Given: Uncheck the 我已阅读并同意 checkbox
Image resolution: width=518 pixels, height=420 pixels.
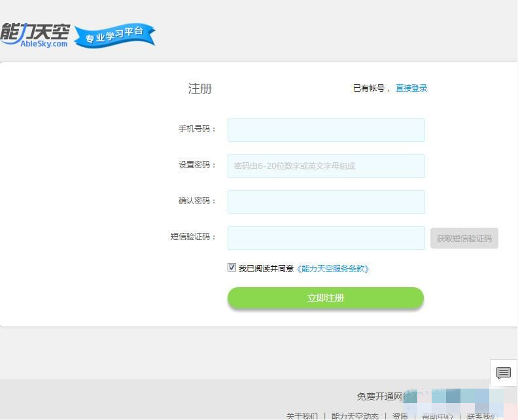Looking at the screenshot, I should [232, 268].
